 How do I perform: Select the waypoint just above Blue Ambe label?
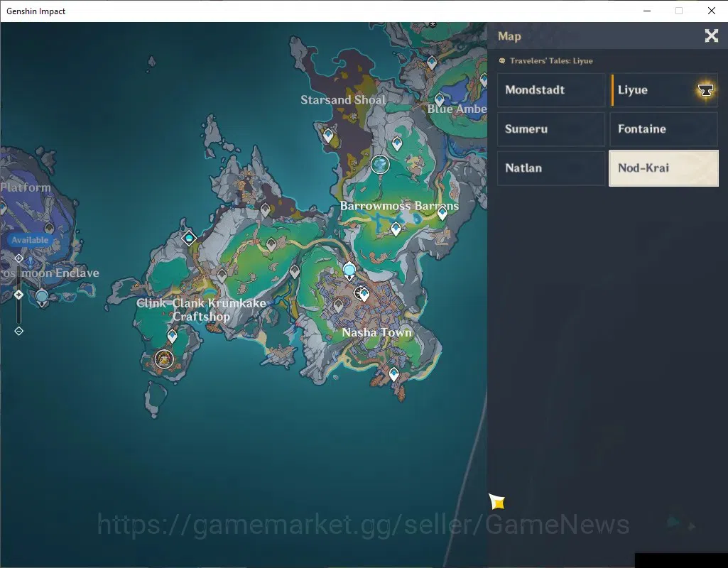tap(439, 99)
